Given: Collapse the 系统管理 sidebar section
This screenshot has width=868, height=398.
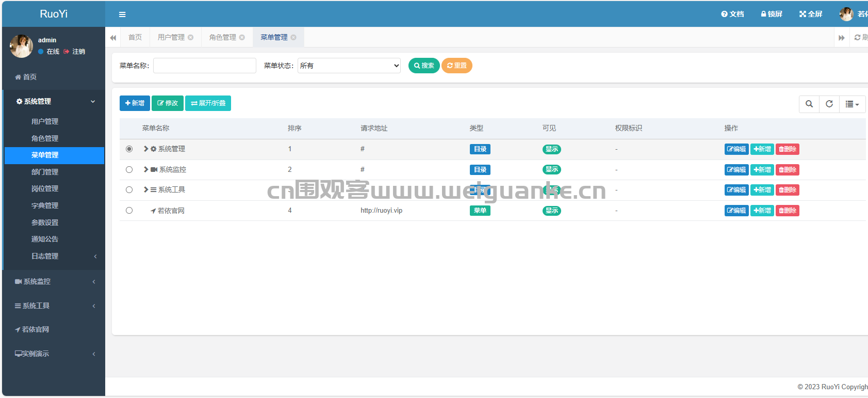Looking at the screenshot, I should coord(54,101).
